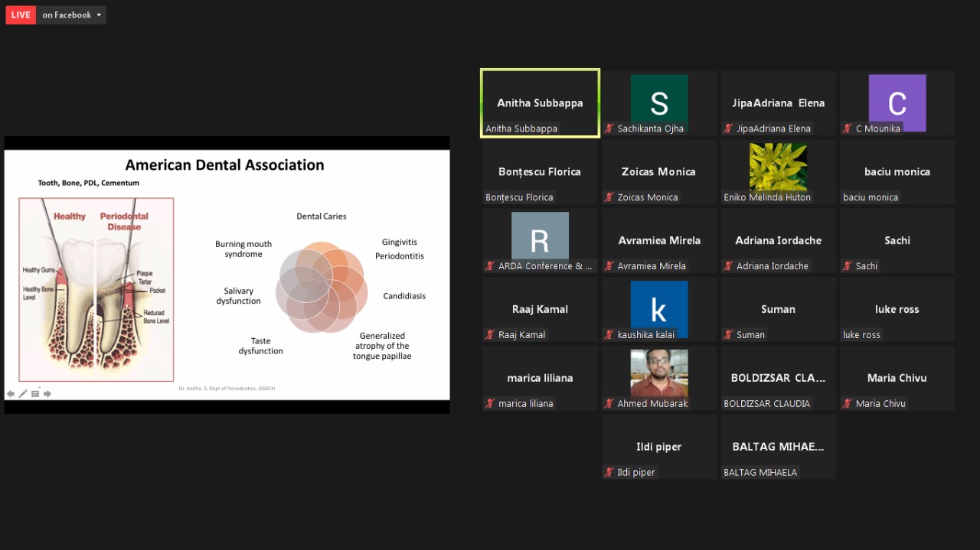Open the "on Facebook" live stream dropdown
The width and height of the screenshot is (980, 550).
[x=71, y=15]
